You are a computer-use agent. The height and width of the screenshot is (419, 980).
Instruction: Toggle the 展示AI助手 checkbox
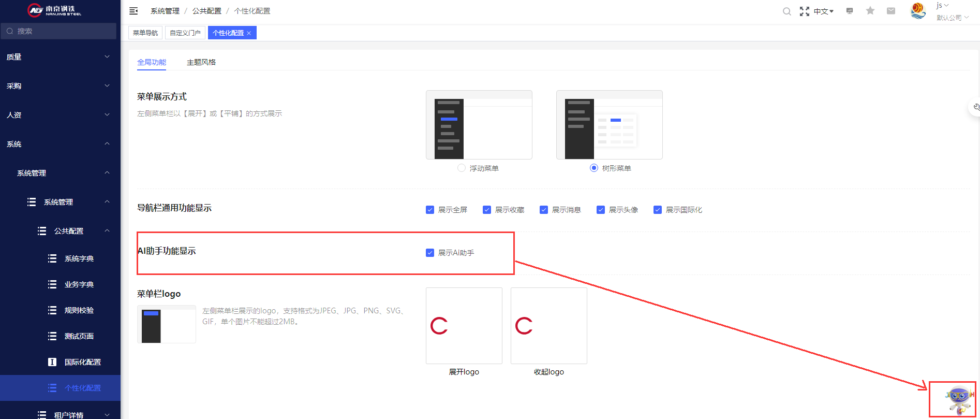coord(430,253)
